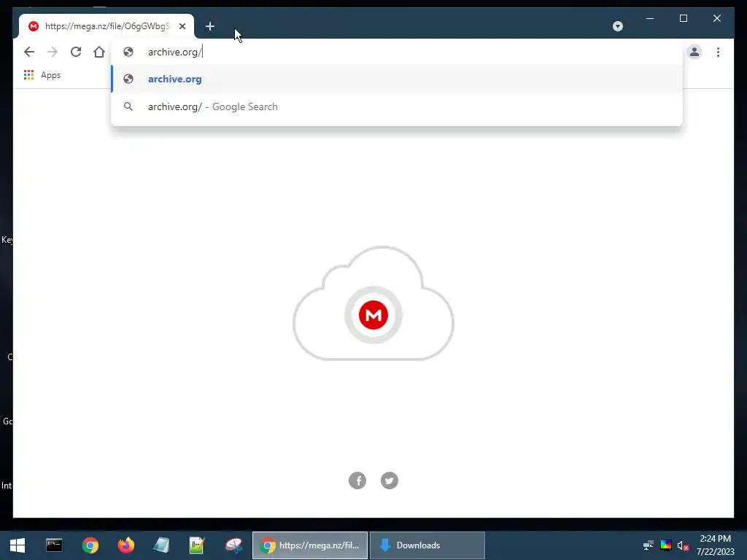Viewport: 747px width, 560px height.
Task: Open the Windows Start menu
Action: coord(18,545)
